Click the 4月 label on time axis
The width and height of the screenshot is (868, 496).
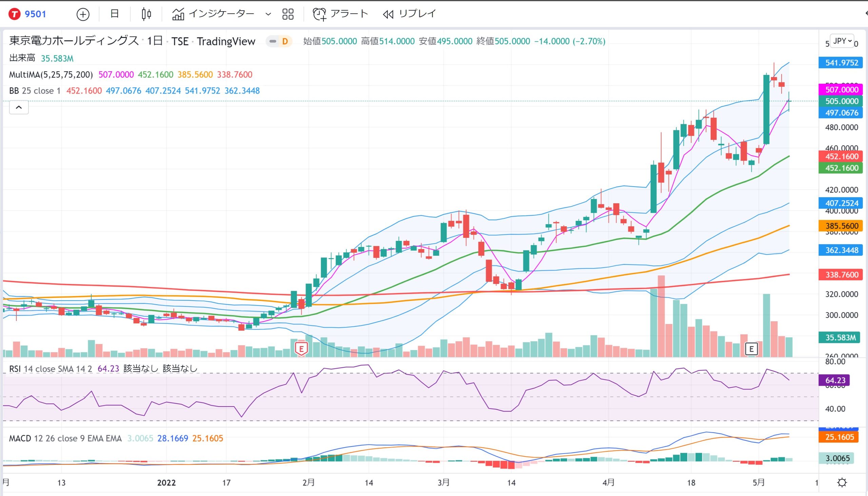click(x=609, y=483)
